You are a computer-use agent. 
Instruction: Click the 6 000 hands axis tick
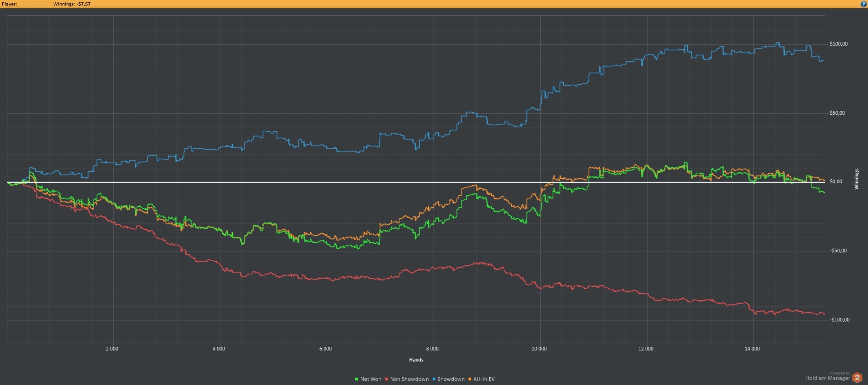pyautogui.click(x=325, y=349)
